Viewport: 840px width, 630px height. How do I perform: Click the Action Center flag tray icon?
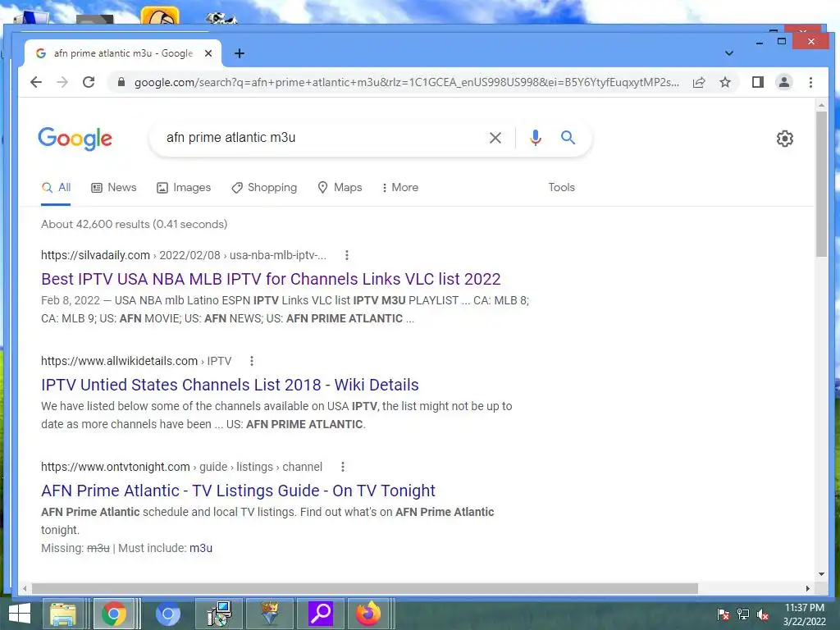pyautogui.click(x=724, y=614)
